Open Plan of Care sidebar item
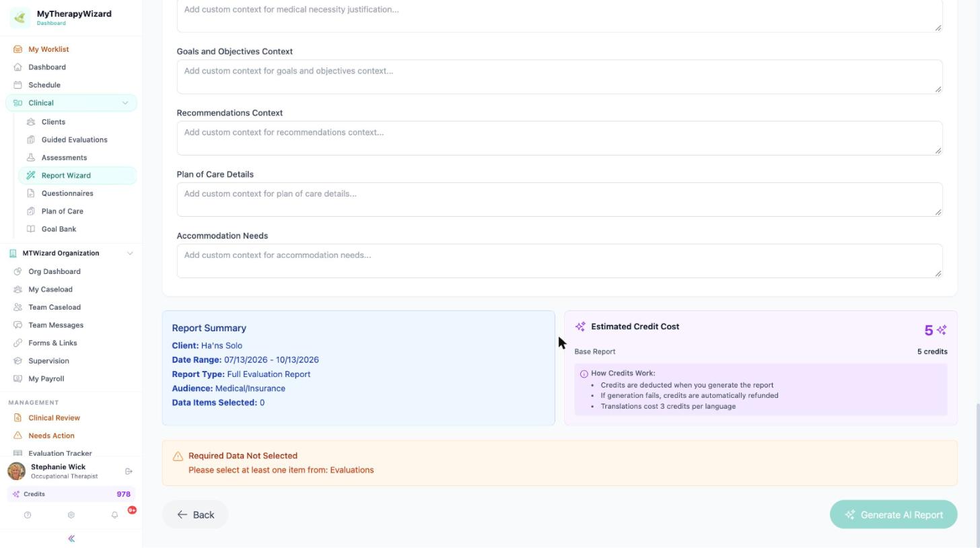The image size is (980, 548). click(62, 211)
